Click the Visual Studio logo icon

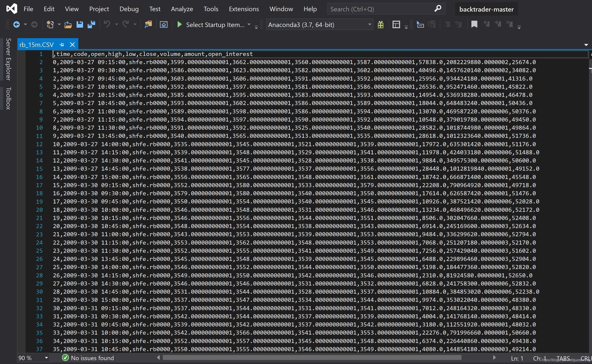(x=12, y=9)
